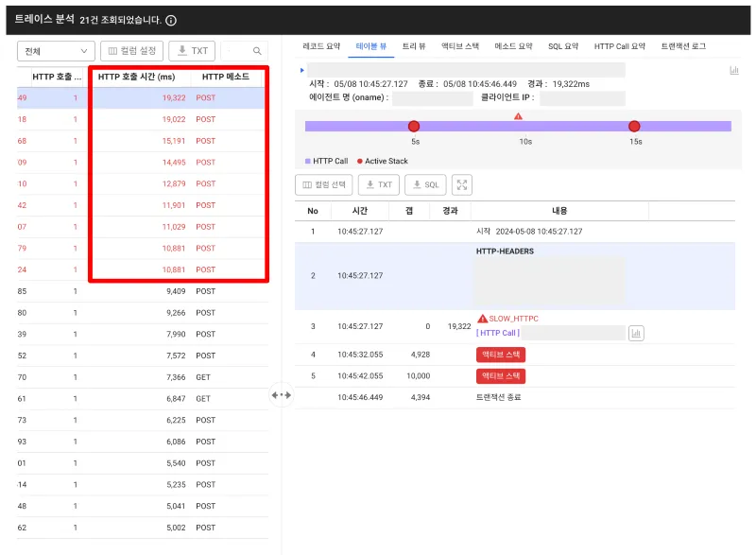Expand the blue triangle beside the record title
Image resolution: width=756 pixels, height=555 pixels.
click(x=302, y=70)
